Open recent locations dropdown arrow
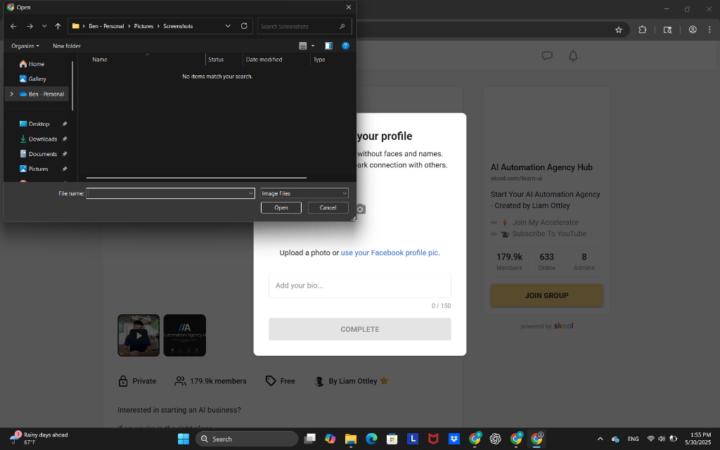 pos(44,26)
